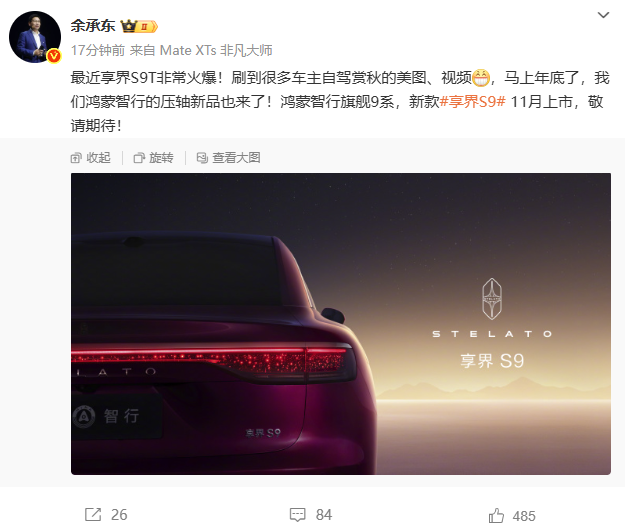
Task: Open the 余承东 username link
Action: [x=93, y=26]
